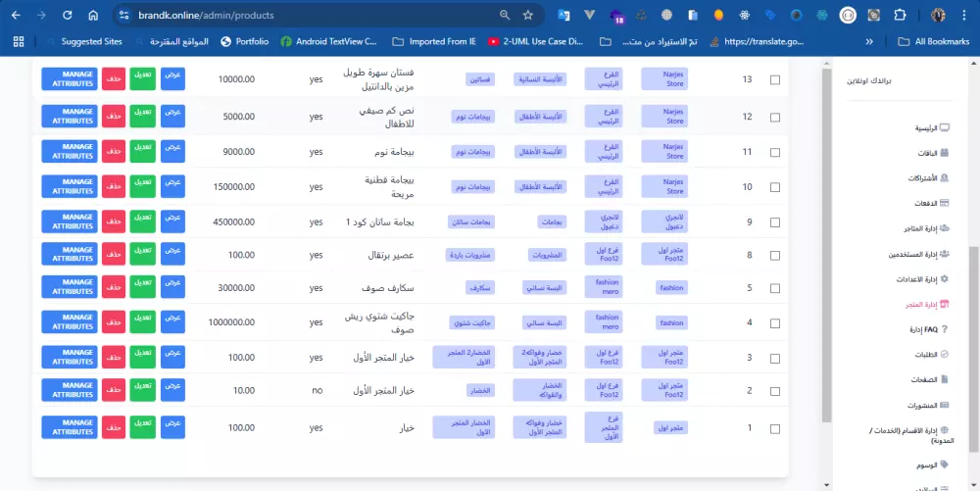
Task: Click the الباقات package icon in sidebar
Action: (945, 153)
